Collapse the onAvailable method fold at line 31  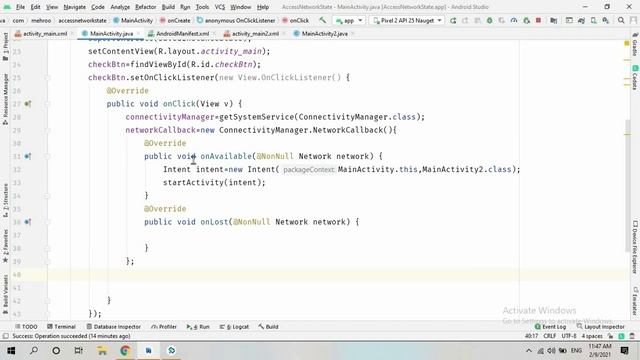[x=47, y=156]
